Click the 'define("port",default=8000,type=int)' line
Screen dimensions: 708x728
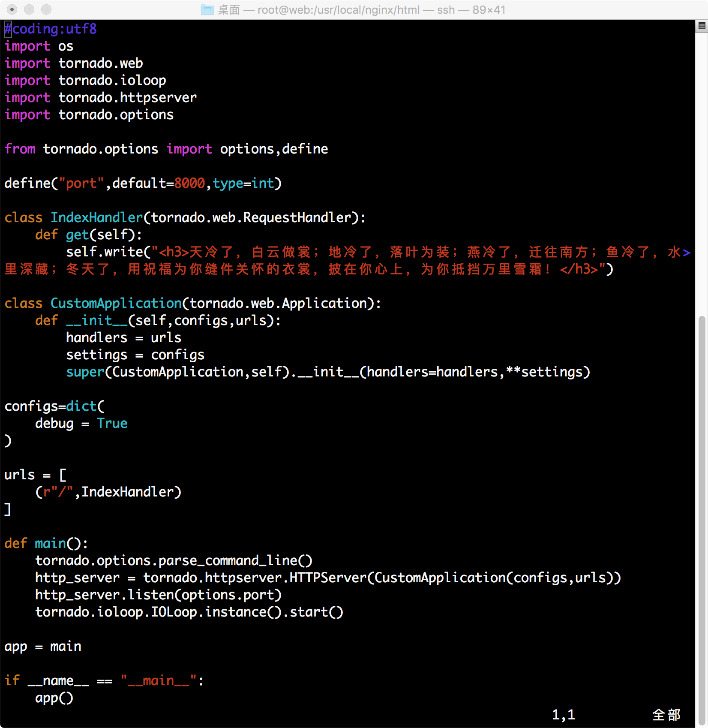pyautogui.click(x=143, y=183)
